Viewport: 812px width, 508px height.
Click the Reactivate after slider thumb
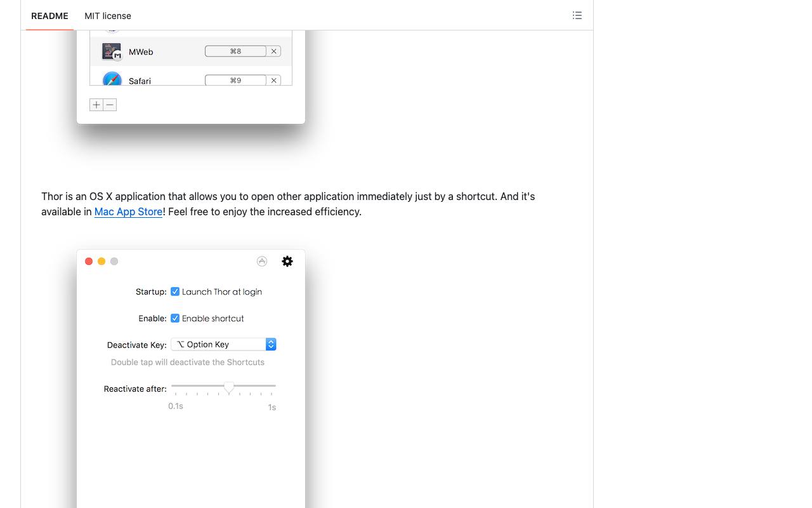(229, 387)
